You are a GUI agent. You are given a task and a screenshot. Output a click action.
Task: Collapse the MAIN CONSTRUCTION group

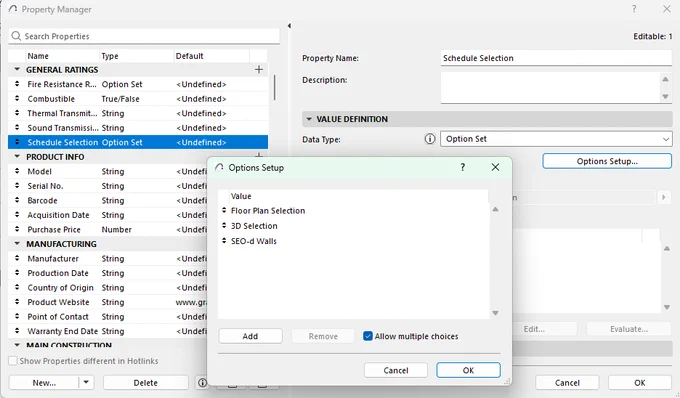tap(17, 345)
